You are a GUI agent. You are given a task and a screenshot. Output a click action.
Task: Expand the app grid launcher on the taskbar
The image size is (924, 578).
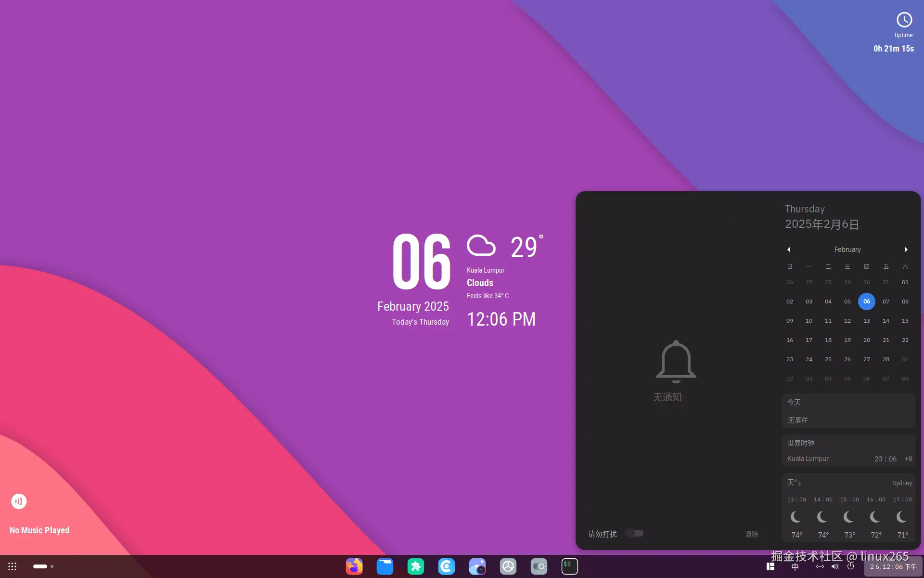click(12, 566)
